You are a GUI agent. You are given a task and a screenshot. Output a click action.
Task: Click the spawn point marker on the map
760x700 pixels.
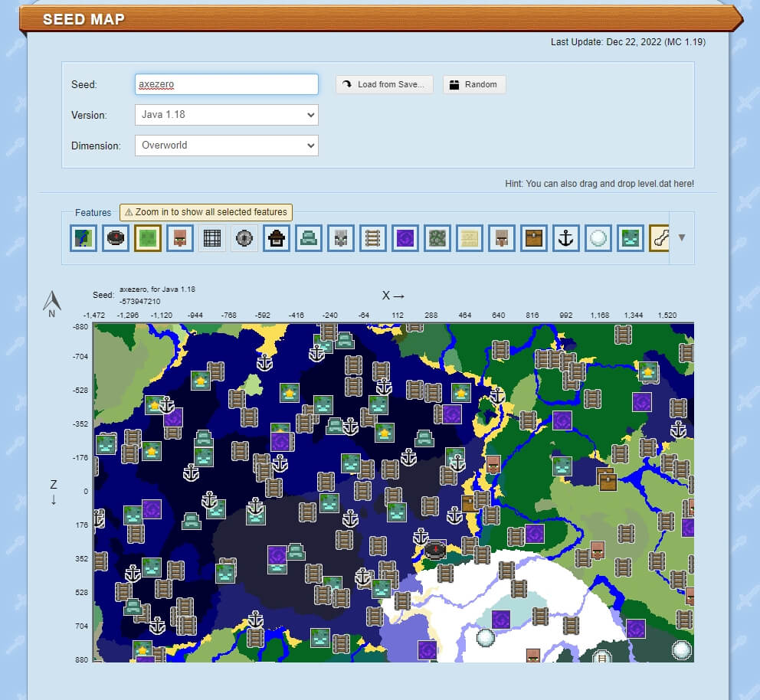coord(435,548)
